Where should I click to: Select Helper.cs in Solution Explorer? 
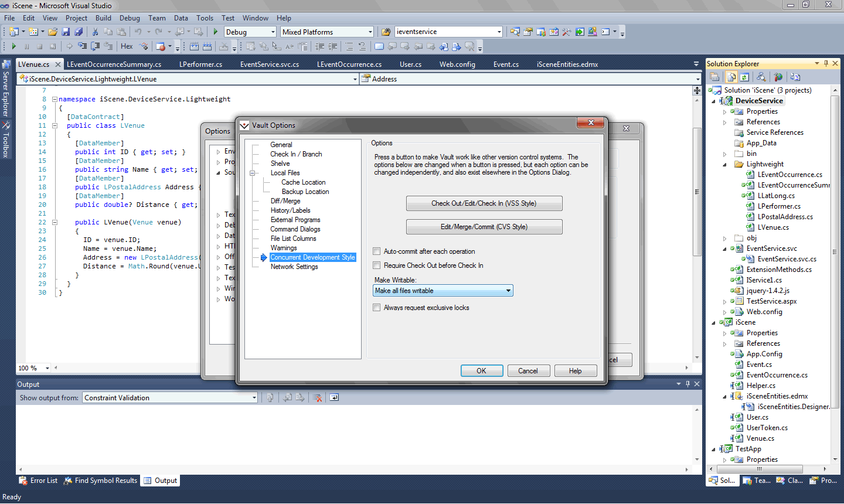pyautogui.click(x=761, y=386)
